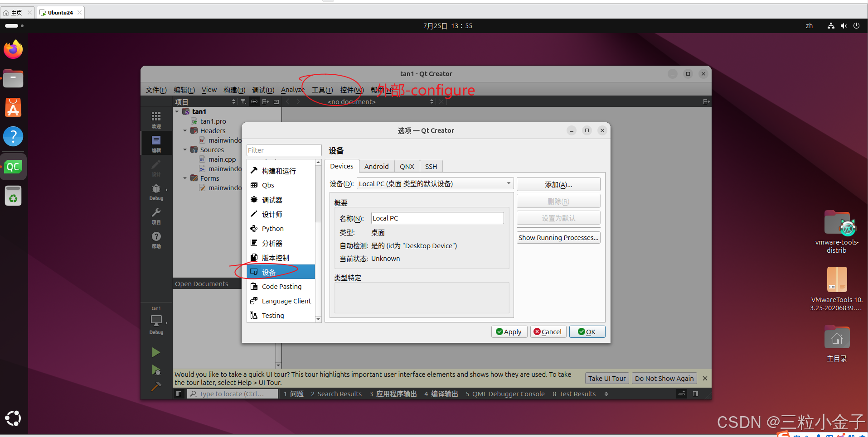Open the Files app from the dock
The width and height of the screenshot is (868, 437).
pos(13,78)
